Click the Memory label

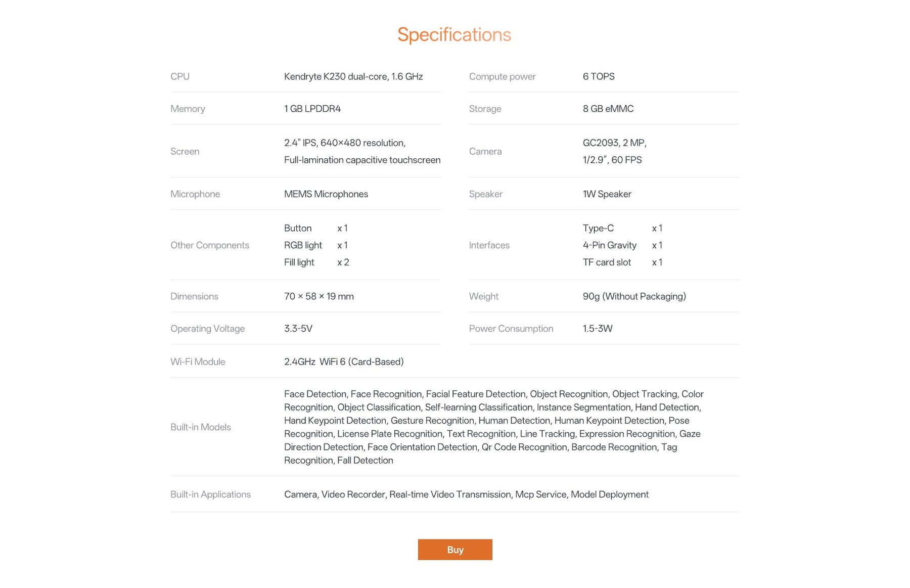pos(188,109)
